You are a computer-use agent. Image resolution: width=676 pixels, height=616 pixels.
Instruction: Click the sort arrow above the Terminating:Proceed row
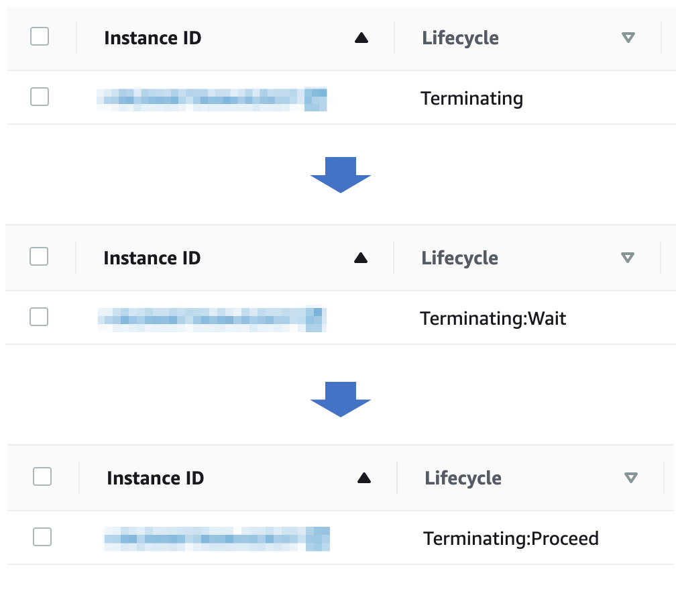click(364, 478)
